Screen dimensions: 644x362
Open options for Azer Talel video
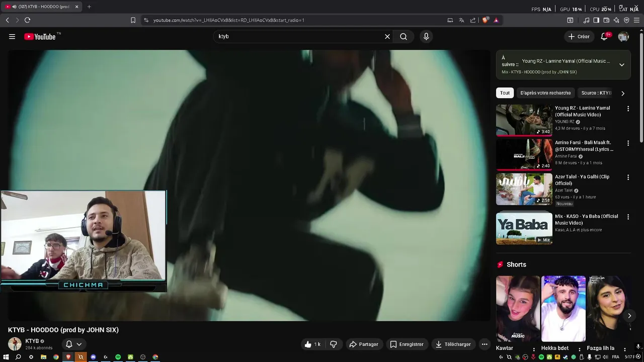pyautogui.click(x=628, y=177)
